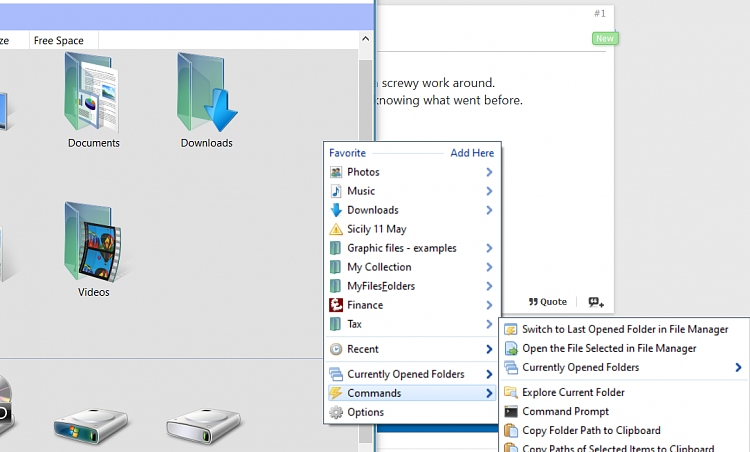Image resolution: width=750 pixels, height=452 pixels.
Task: Click the green New badge
Action: click(x=605, y=39)
